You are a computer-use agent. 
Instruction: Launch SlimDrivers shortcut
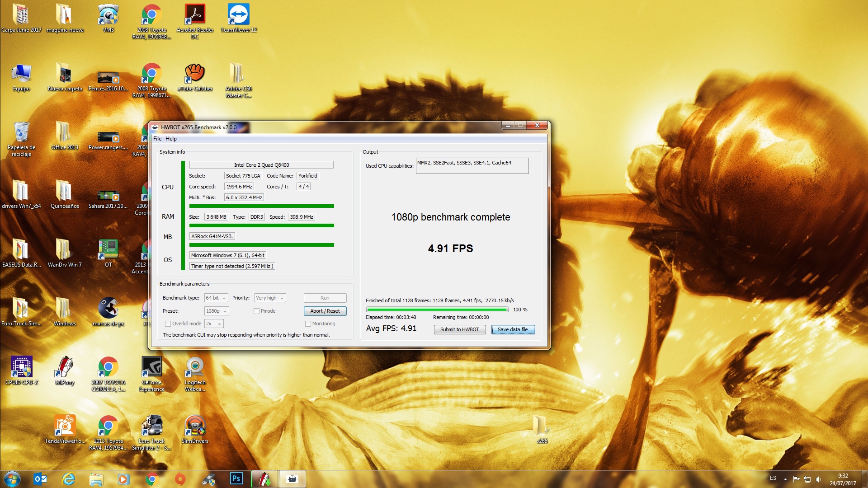click(x=195, y=430)
